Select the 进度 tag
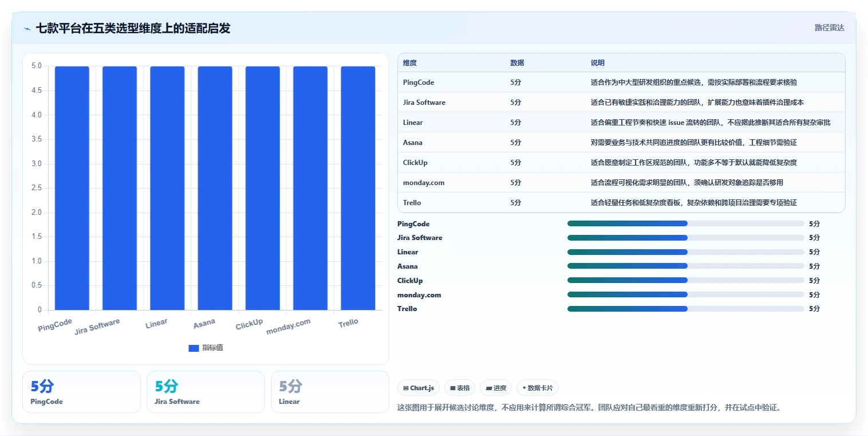This screenshot has width=868, height=436. click(496, 388)
